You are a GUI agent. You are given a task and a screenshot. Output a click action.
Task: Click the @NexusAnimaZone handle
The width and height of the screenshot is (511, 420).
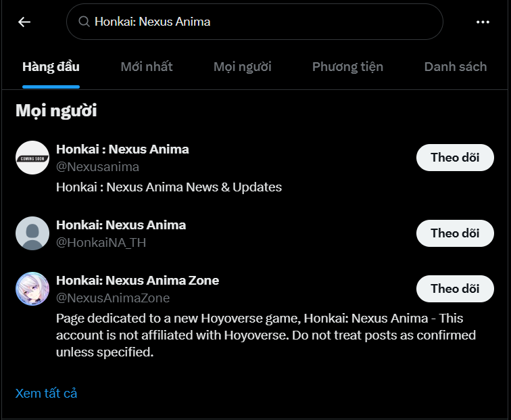(x=113, y=298)
